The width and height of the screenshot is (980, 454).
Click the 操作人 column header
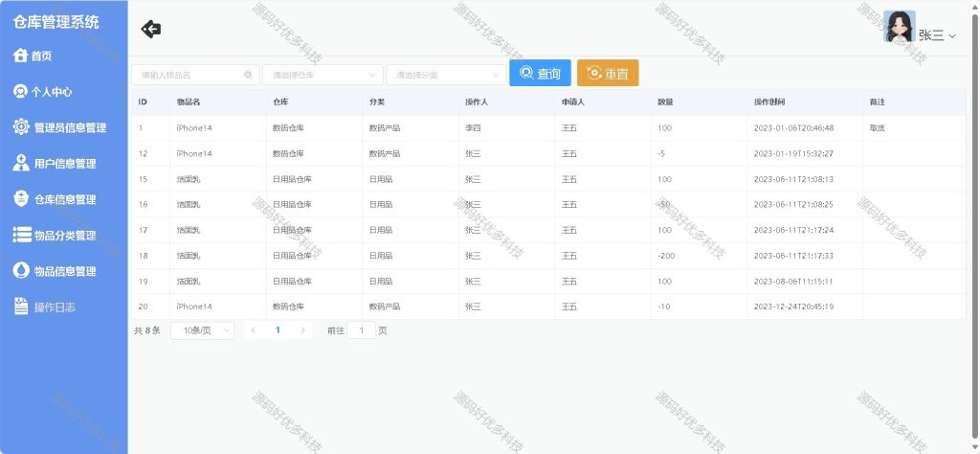point(477,102)
